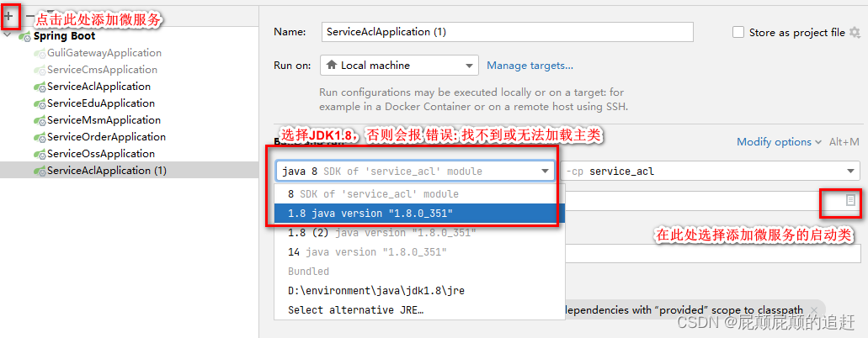The width and height of the screenshot is (868, 338).
Task: Click the Spring icon beside ServiceCmsApplication
Action: click(40, 71)
